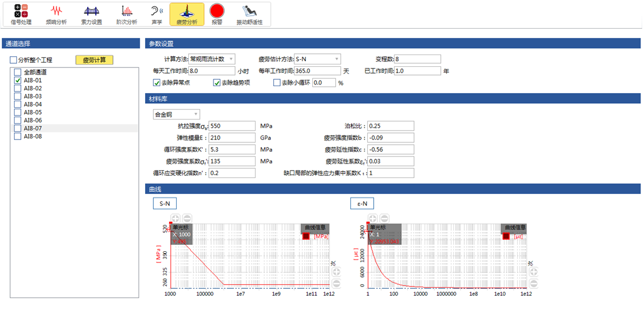
Task: Click the S-N chart right-side plus icon
Action: pyautogui.click(x=336, y=272)
